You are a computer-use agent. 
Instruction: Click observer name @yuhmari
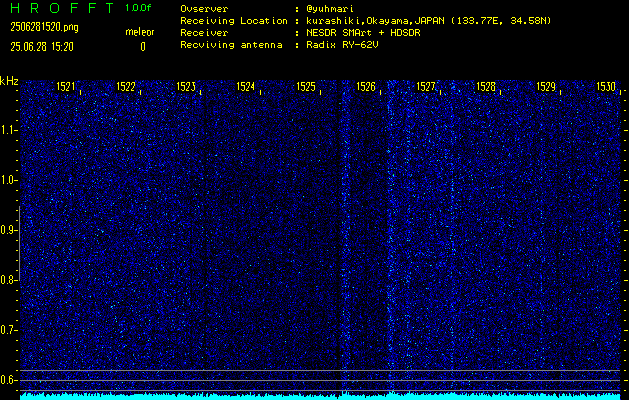(330, 9)
